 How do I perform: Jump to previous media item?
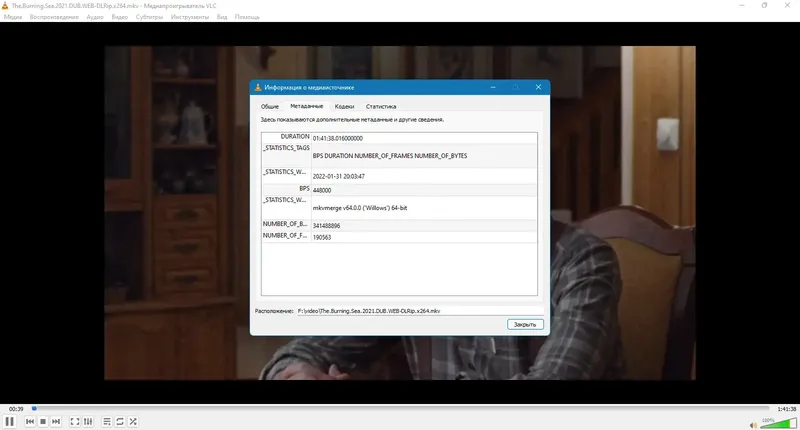click(30, 421)
